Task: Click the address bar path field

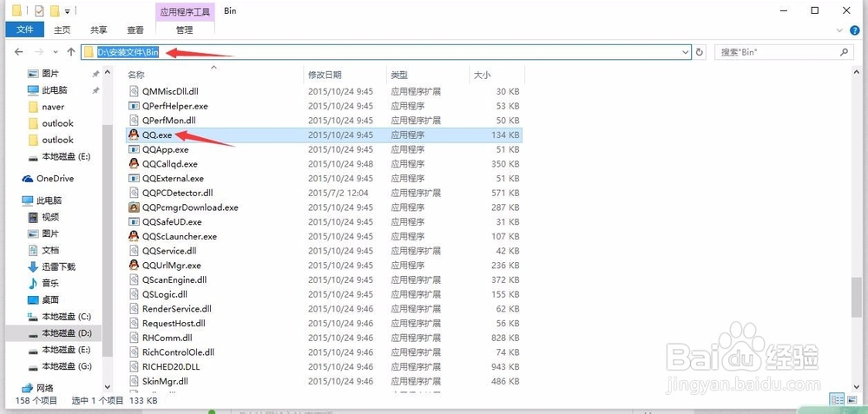Action: [x=386, y=52]
